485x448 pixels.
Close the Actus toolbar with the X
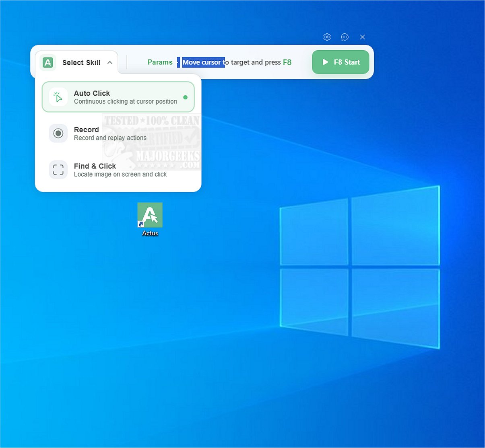[362, 37]
